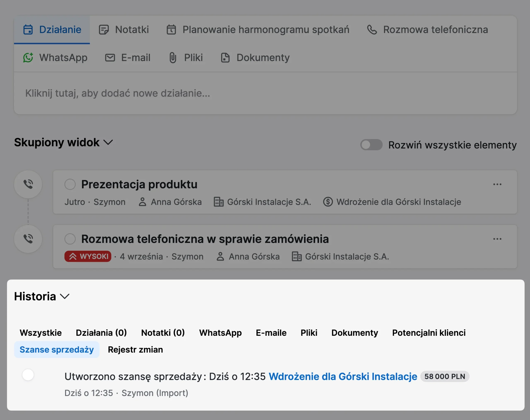Image resolution: width=530 pixels, height=420 pixels.
Task: Open Planowanie harmonogramu spotkań tab
Action: coord(258,30)
